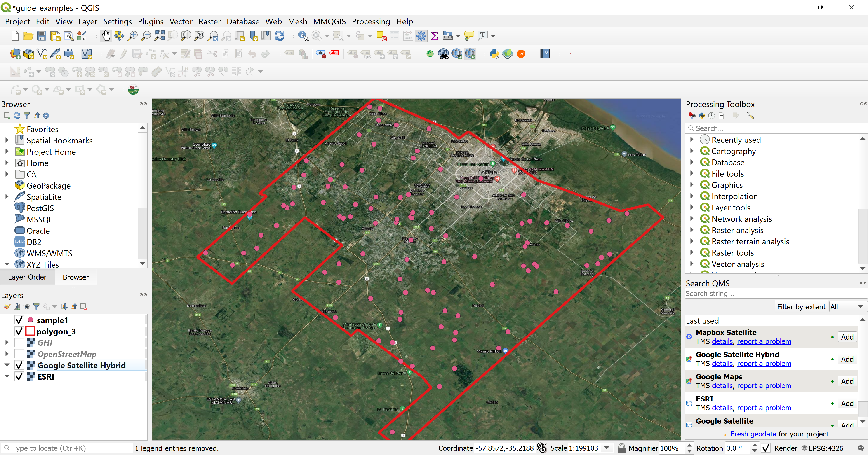Viewport: 868px width, 455px height.
Task: Enable the OpenStreetMap layer checkbox
Action: click(19, 354)
